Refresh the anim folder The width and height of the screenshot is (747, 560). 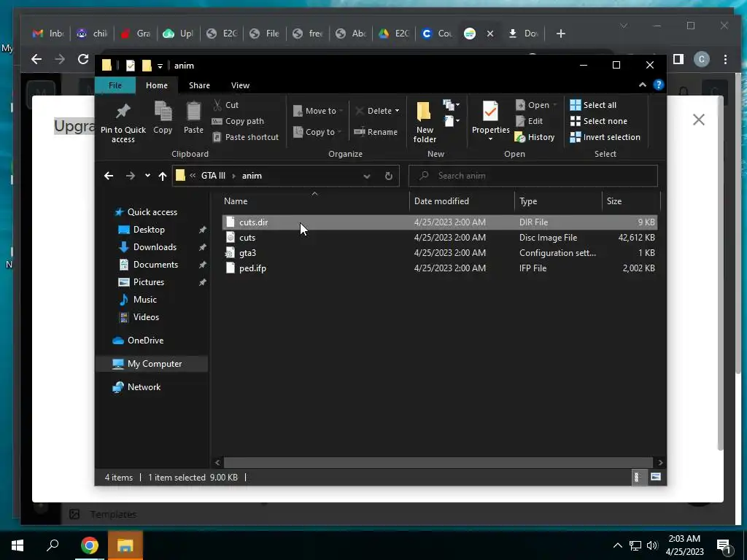pyautogui.click(x=389, y=176)
